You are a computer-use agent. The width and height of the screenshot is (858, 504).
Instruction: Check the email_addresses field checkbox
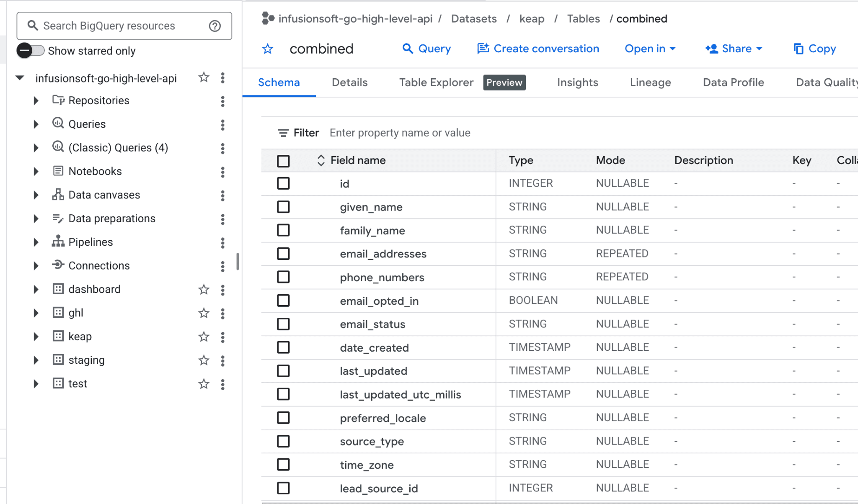click(x=283, y=254)
